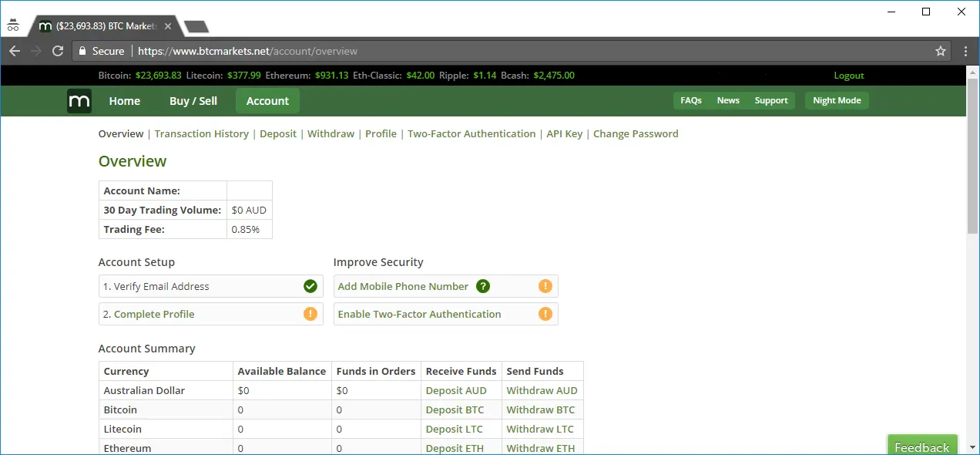Open the Overview sub-tab
The height and width of the screenshot is (455, 980).
(x=121, y=133)
